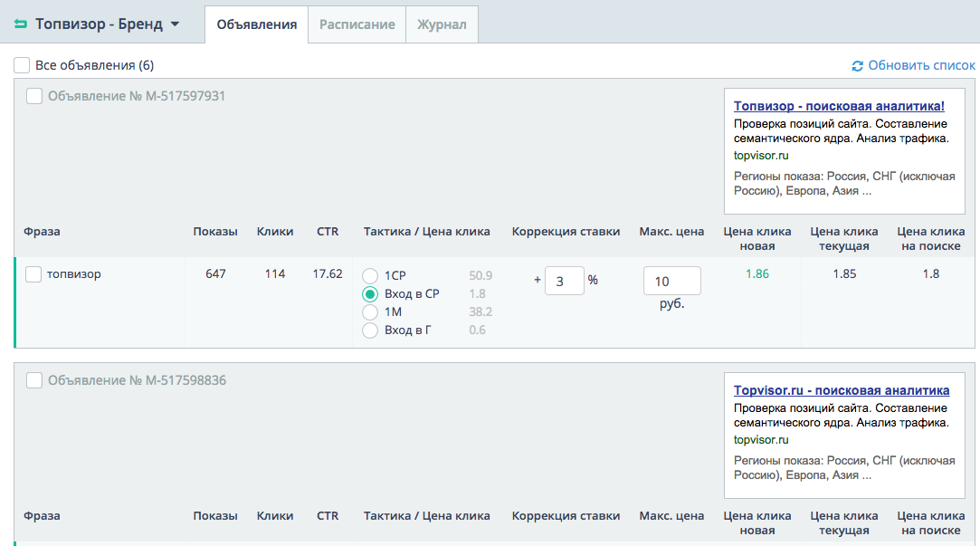
Task: Select checkbox for Объявление № M-517597931
Action: click(34, 96)
